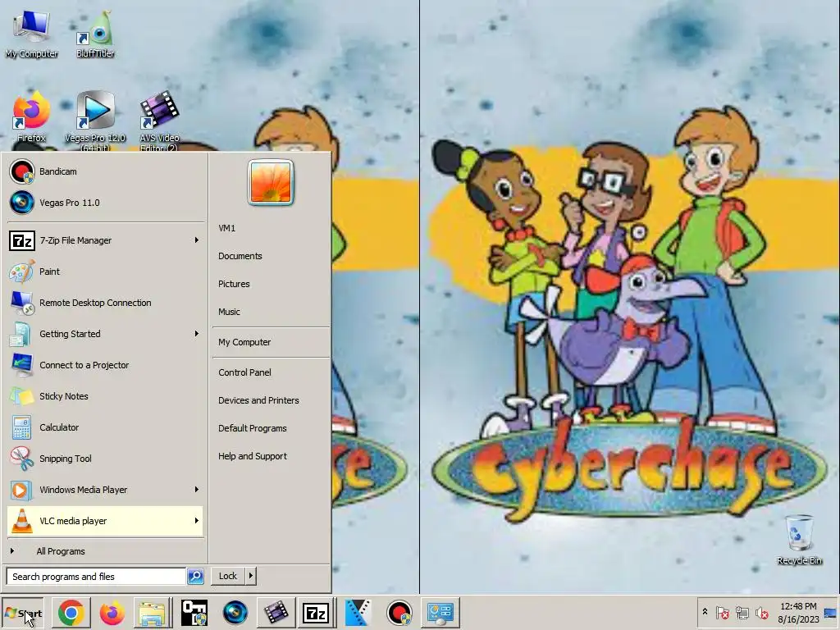Select AVS Video Editor desktop shortcut
This screenshot has width=840, height=630.
tap(159, 120)
